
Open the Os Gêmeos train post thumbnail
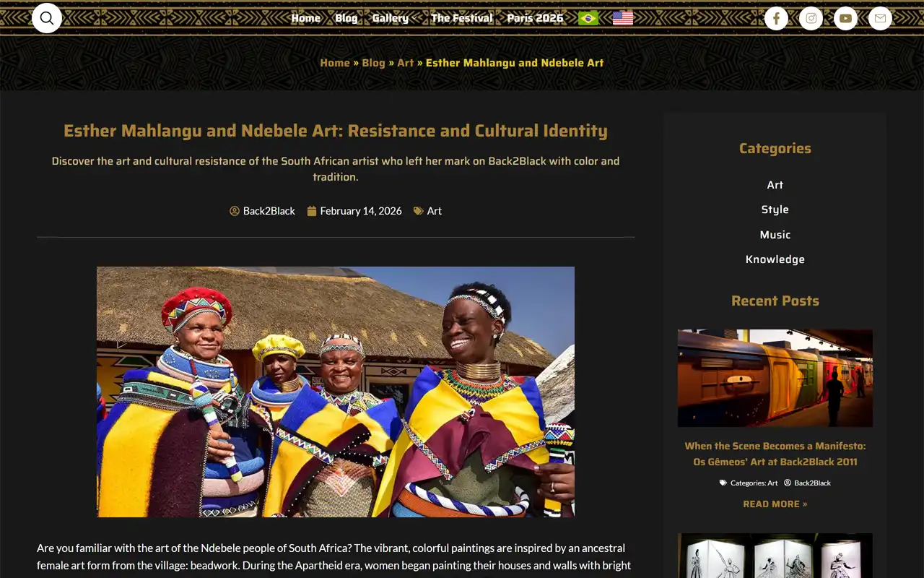(x=775, y=378)
